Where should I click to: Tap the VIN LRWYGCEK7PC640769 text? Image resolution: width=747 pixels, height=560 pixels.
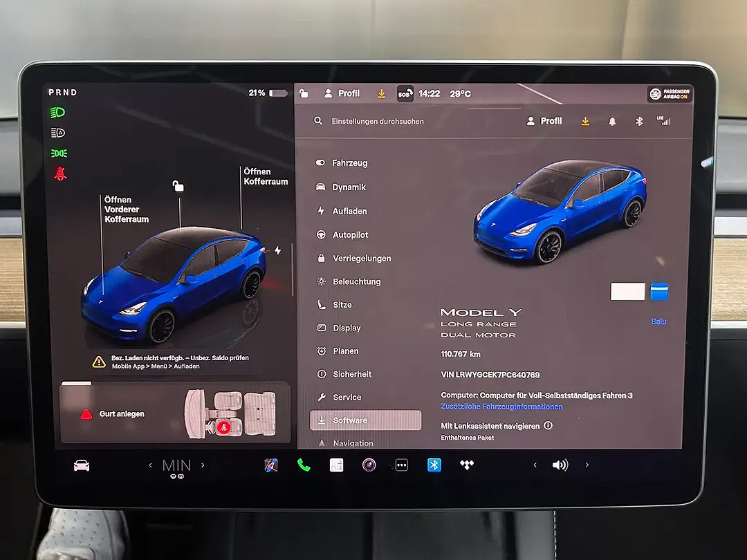coord(490,375)
